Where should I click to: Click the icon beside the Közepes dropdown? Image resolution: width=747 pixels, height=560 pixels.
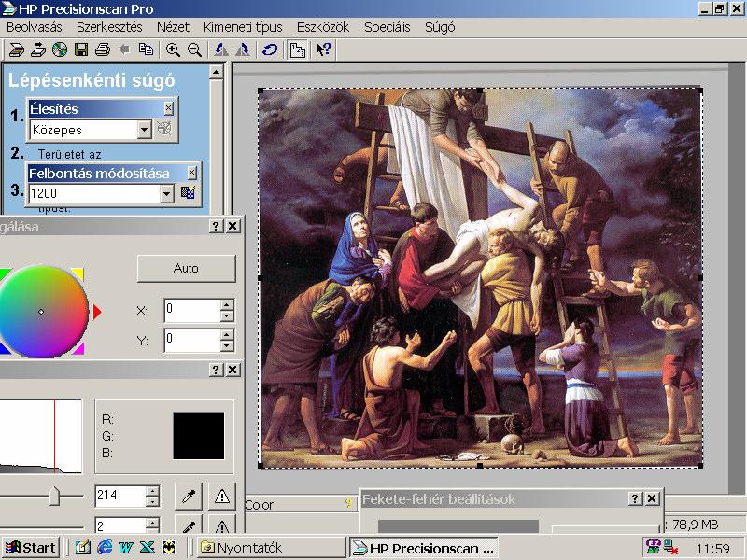[164, 129]
